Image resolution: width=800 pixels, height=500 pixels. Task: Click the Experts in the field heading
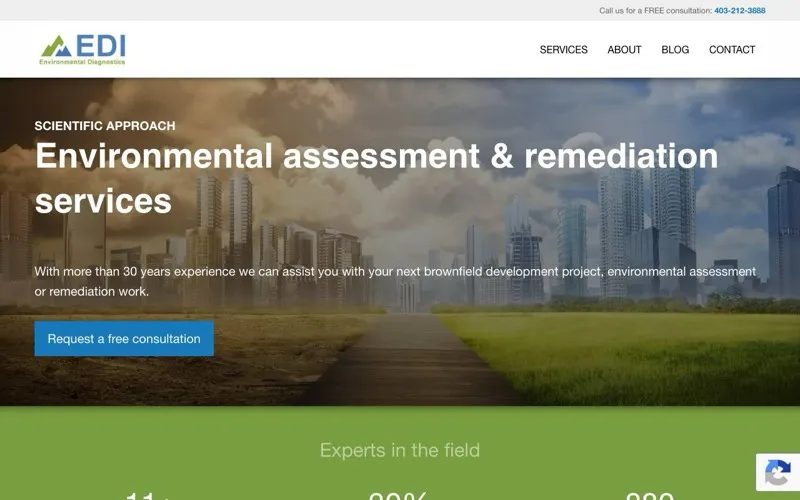[399, 450]
